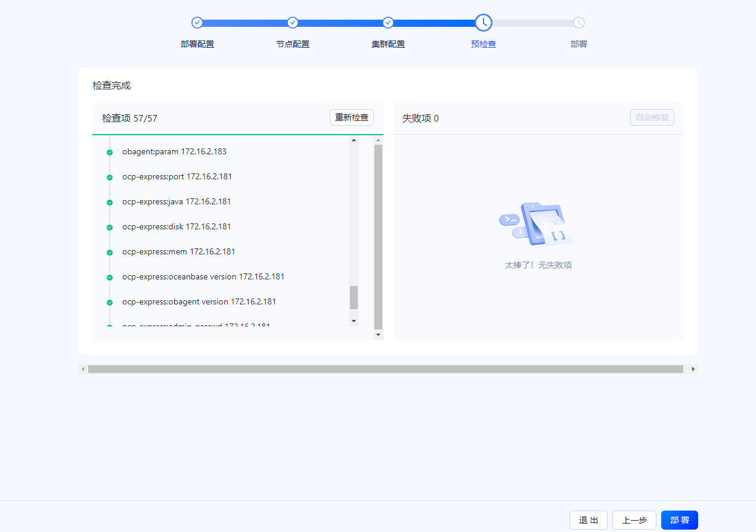The width and height of the screenshot is (756, 532).
Task: Click the '太棒了！无失败项' message
Action: [x=538, y=265]
